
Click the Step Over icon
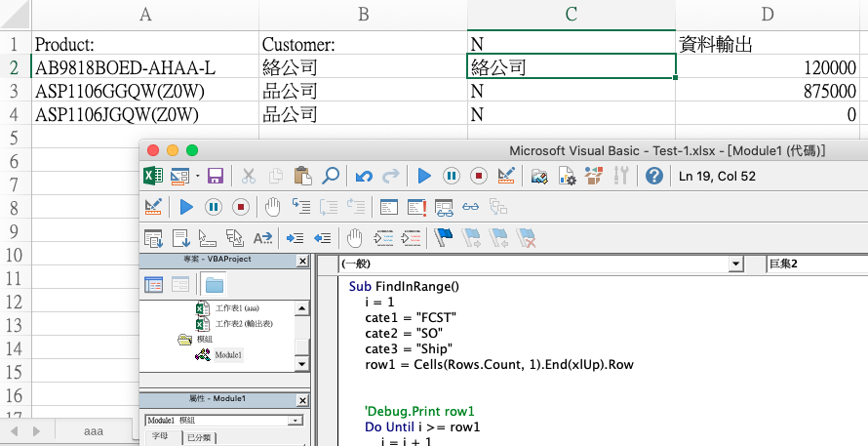[329, 207]
